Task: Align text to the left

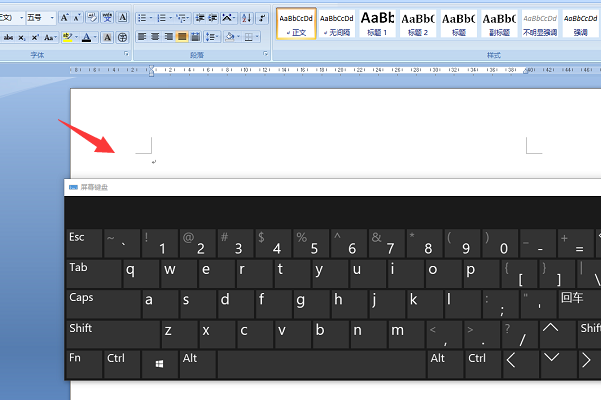Action: click(x=141, y=37)
